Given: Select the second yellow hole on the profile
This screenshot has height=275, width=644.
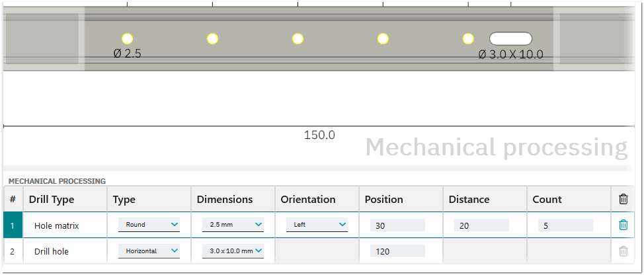Looking at the screenshot, I should click(212, 39).
